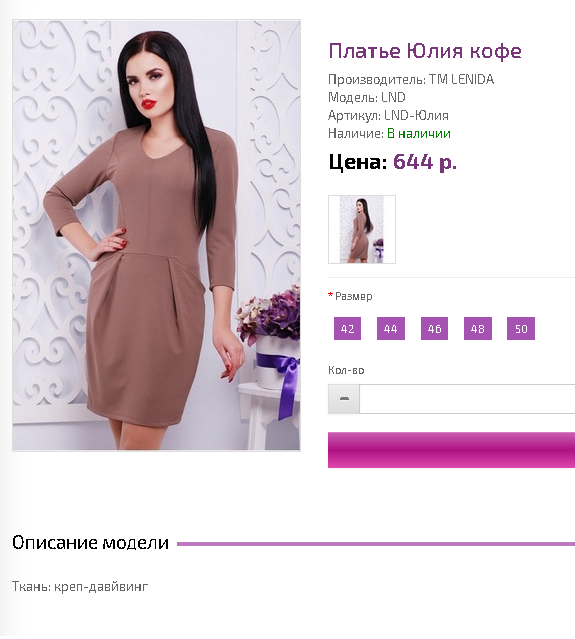575x639 pixels.
Task: Click the Артикул LND-Юлия text
Action: (388, 116)
